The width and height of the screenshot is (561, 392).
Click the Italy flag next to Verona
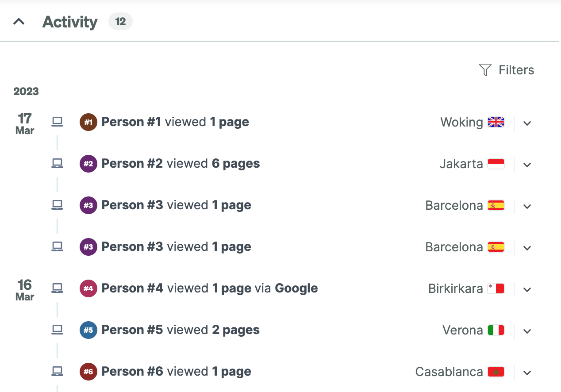click(496, 330)
